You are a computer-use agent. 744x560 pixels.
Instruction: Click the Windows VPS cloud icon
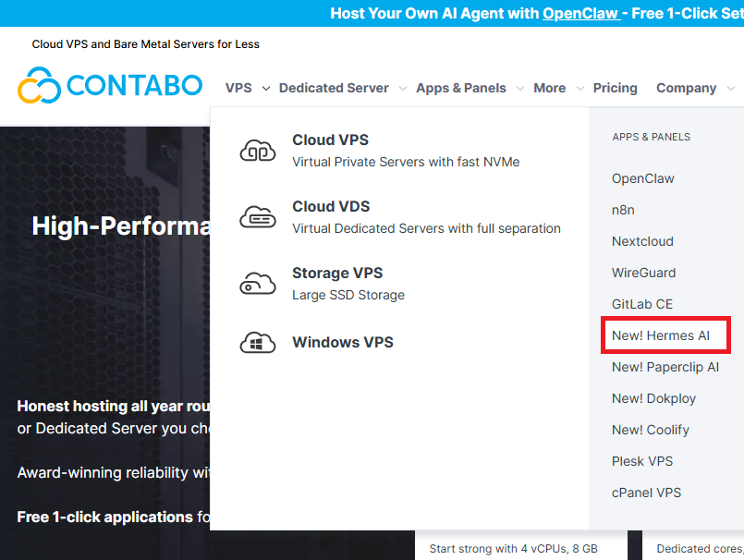[x=258, y=343]
